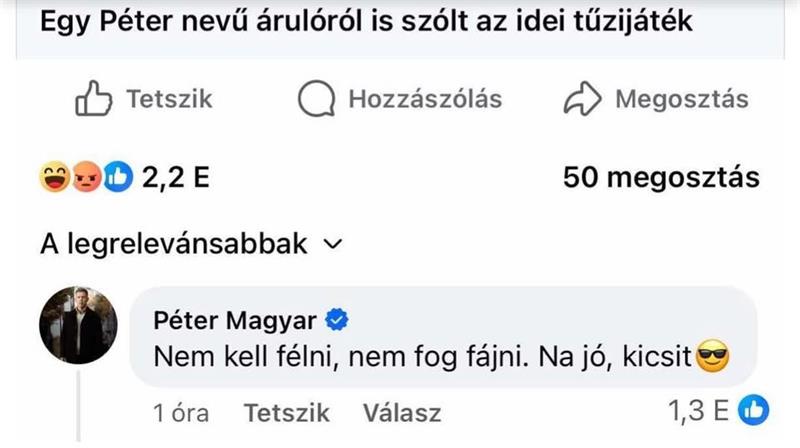Click the verified badge beside Péter Magyar
This screenshot has height=448, width=800.
pos(338,320)
